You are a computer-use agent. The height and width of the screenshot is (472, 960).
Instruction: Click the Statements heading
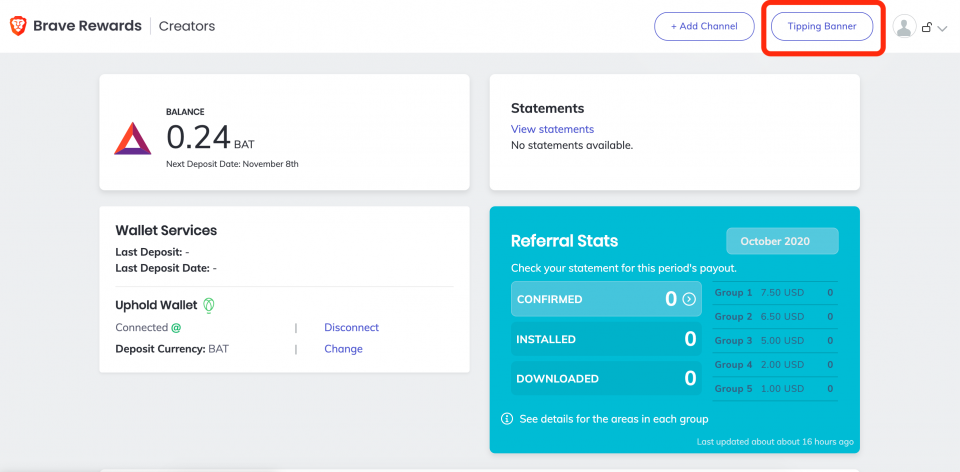pos(547,108)
